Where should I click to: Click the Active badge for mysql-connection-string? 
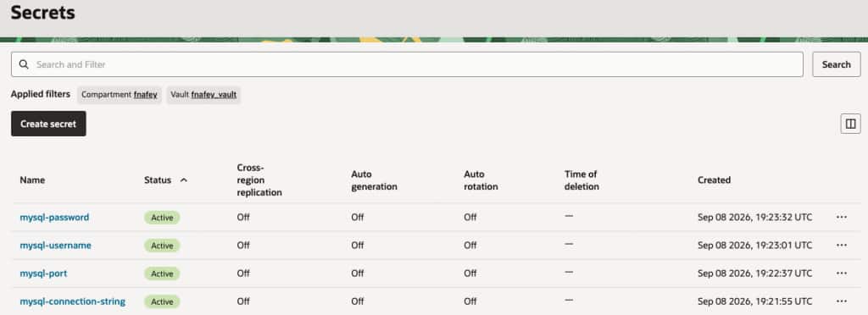tap(162, 301)
